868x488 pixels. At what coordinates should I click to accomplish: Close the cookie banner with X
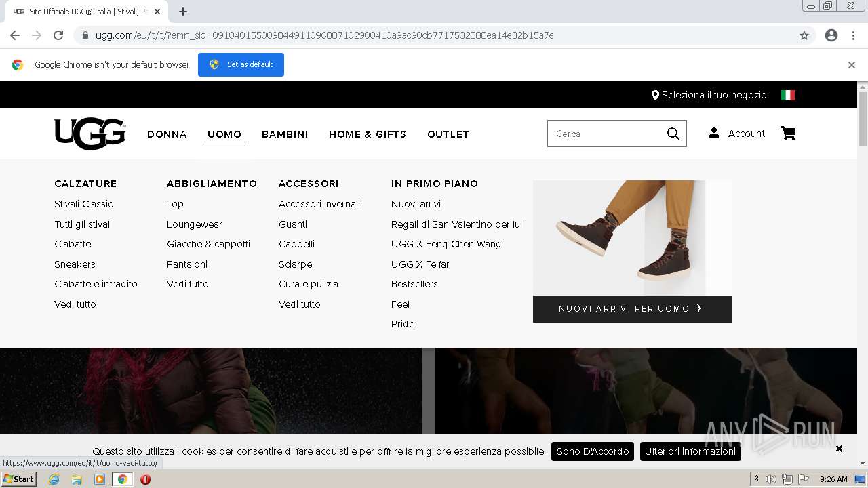click(x=839, y=449)
